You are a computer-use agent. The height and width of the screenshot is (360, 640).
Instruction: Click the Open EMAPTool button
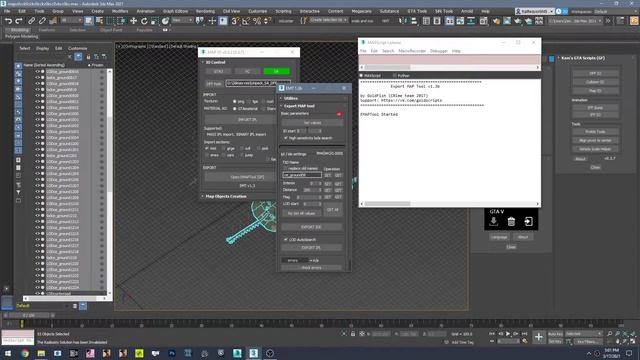(x=247, y=177)
